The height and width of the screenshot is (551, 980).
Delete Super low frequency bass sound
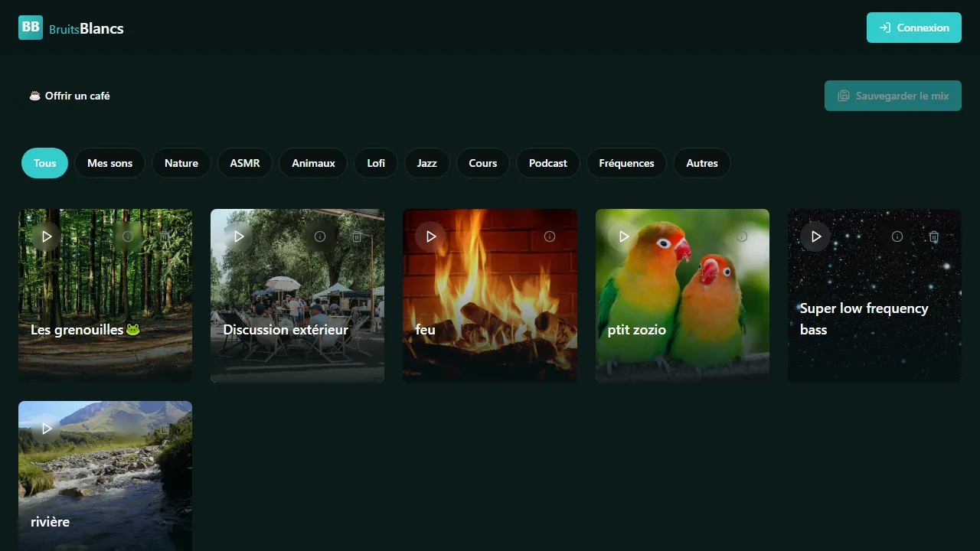point(934,236)
